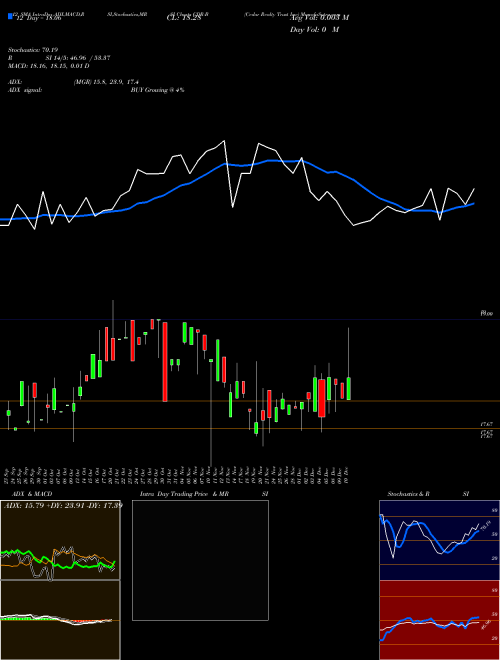Click the ADX chart panel with green line
This screenshot has width=500, height=660.
[60, 540]
